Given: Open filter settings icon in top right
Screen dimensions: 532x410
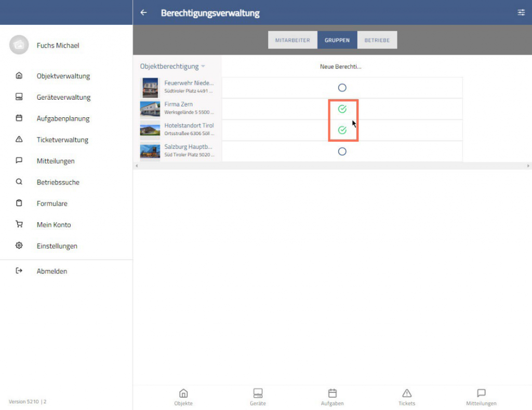Looking at the screenshot, I should (x=521, y=13).
